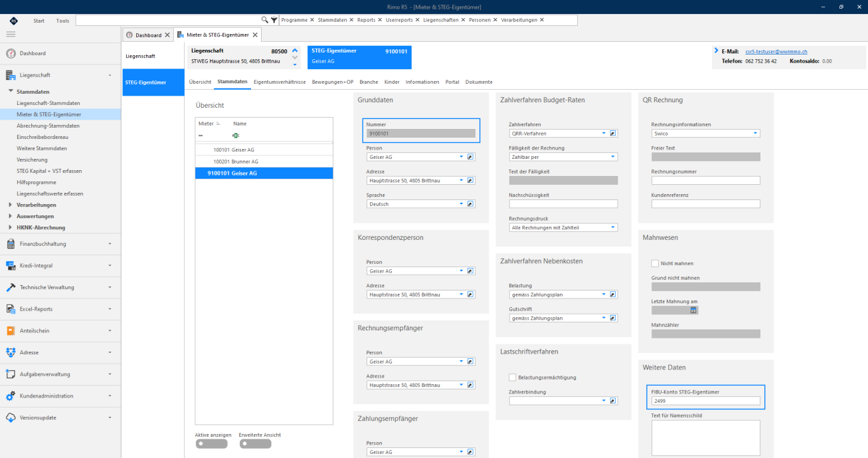
Task: Click the Excel-Reports icon
Action: 11,309
